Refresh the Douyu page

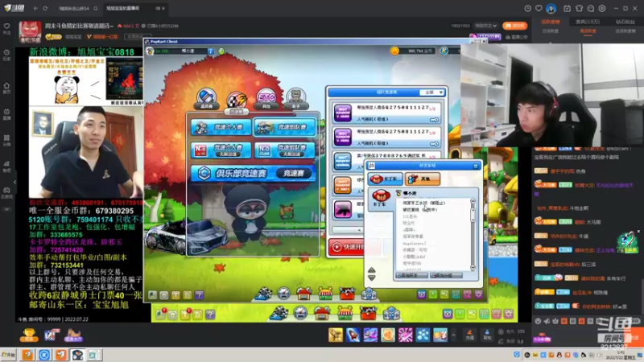point(45,8)
